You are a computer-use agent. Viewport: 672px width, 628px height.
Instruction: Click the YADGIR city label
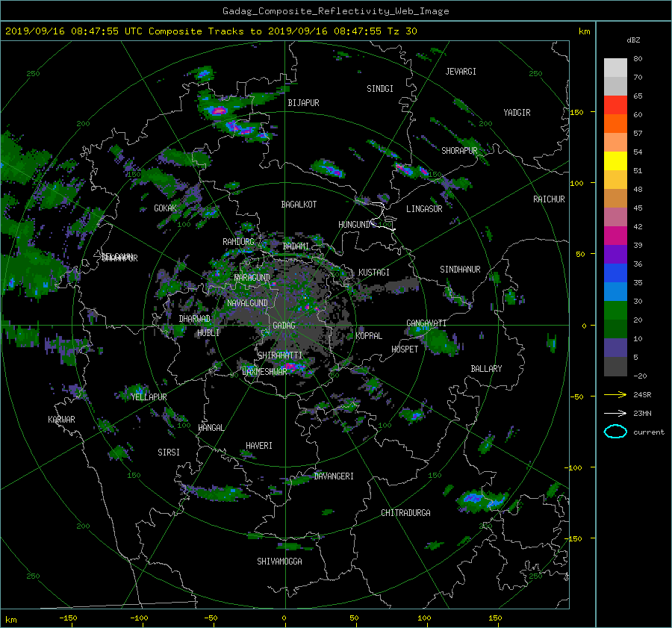click(x=517, y=113)
